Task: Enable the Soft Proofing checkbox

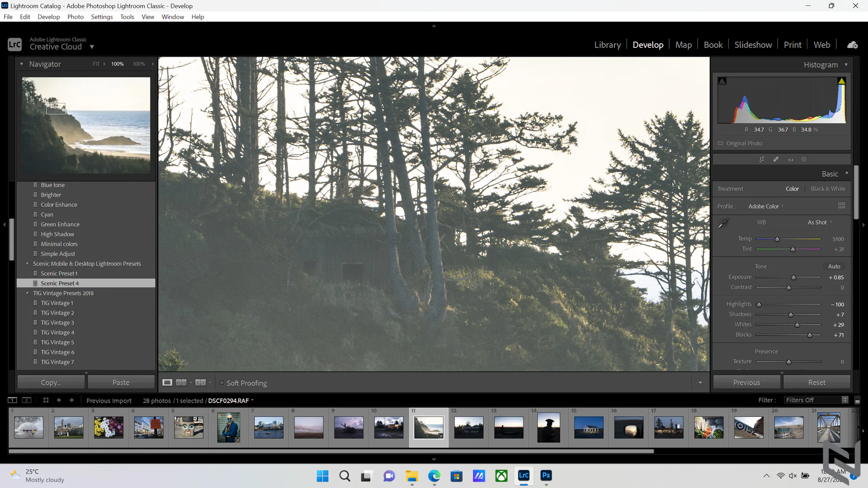Action: [222, 383]
